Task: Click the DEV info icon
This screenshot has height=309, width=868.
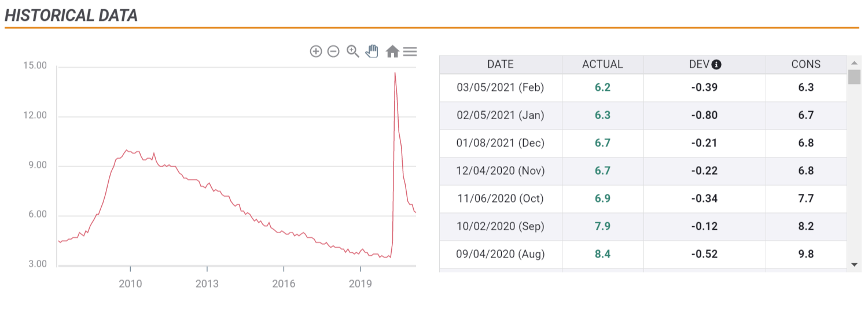Action: click(716, 65)
